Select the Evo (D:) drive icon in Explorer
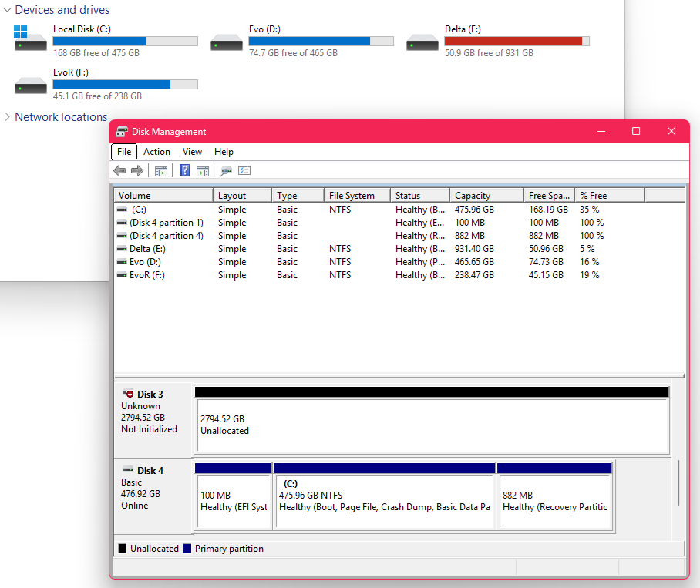This screenshot has height=588, width=700. 227,42
